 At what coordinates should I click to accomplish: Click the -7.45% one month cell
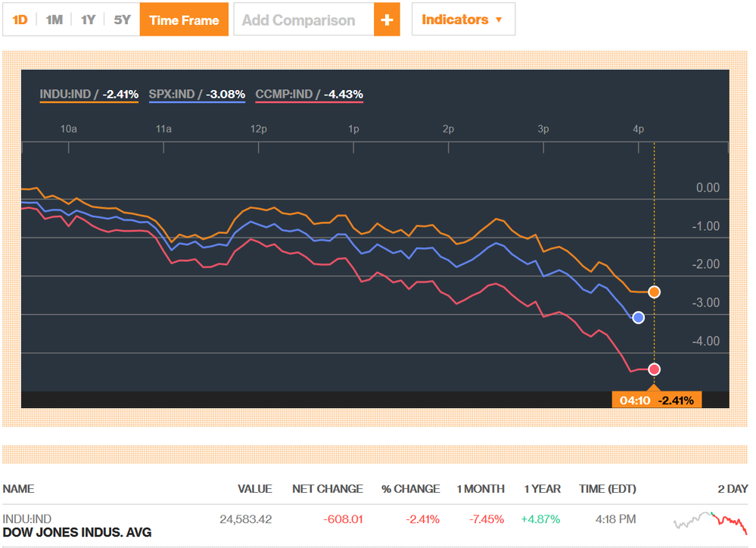[487, 519]
